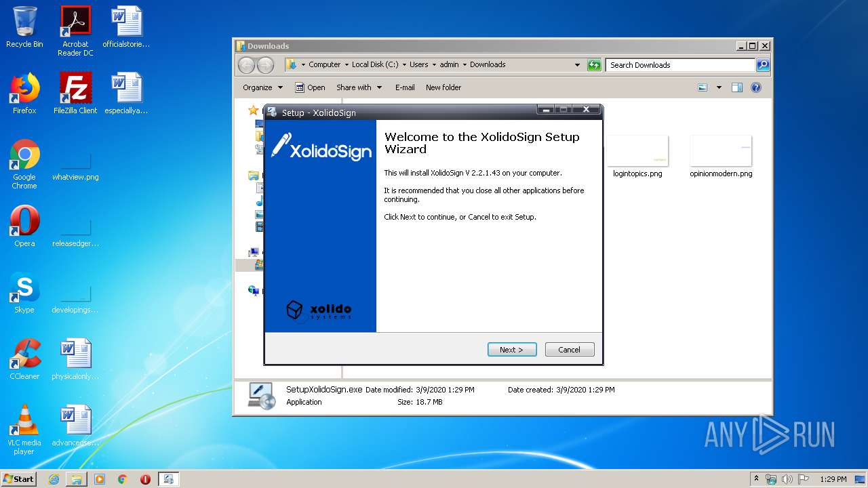Change the view in Explorer toolbar
868x488 pixels.
pos(703,87)
